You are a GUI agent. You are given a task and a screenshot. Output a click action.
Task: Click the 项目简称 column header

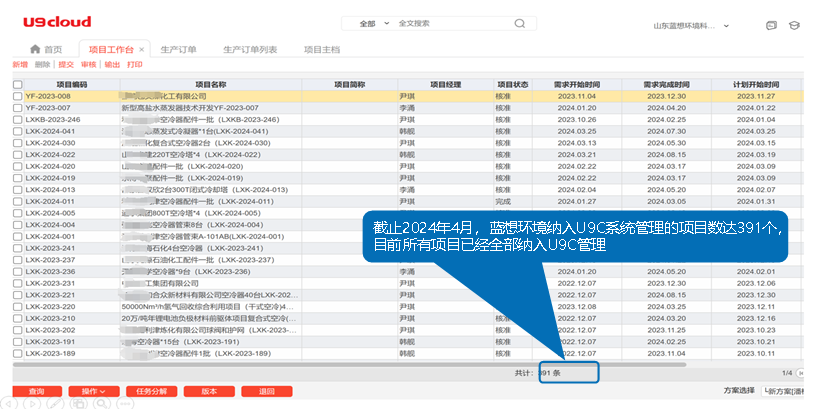350,84
